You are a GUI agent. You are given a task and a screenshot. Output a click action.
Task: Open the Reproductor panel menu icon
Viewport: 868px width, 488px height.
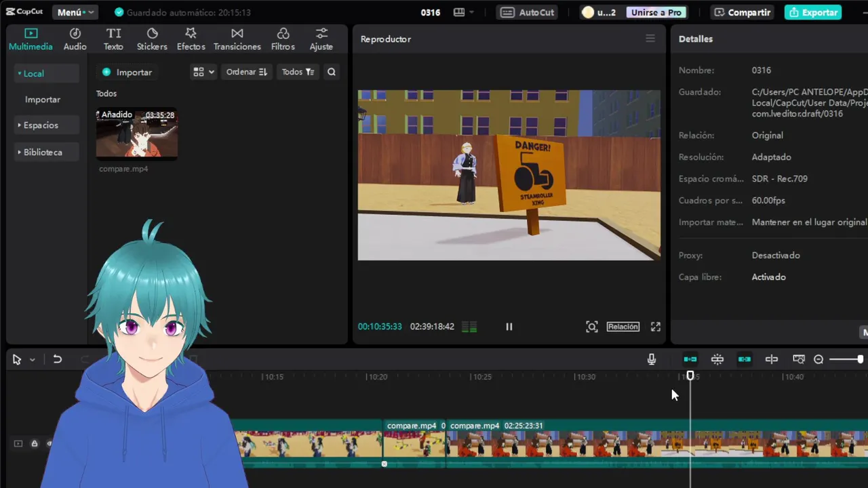[x=650, y=39]
